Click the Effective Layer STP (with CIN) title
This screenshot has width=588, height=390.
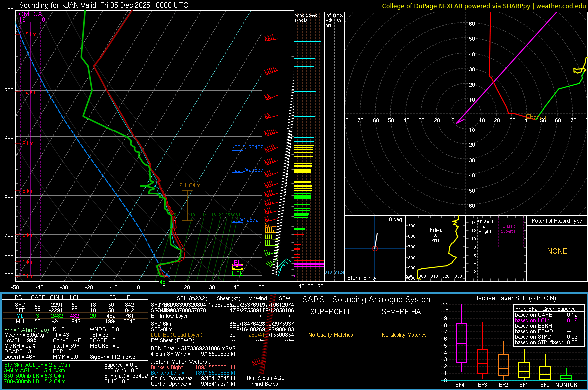point(513,298)
